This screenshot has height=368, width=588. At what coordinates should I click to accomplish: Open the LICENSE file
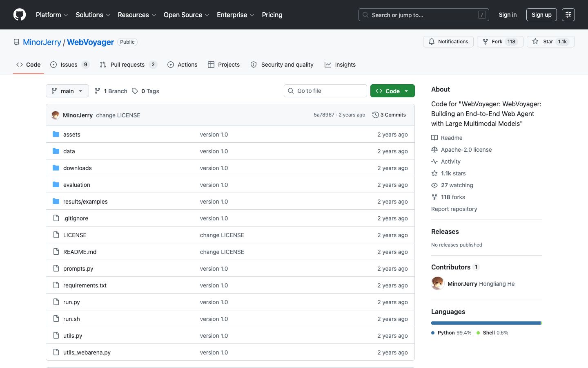coord(75,235)
